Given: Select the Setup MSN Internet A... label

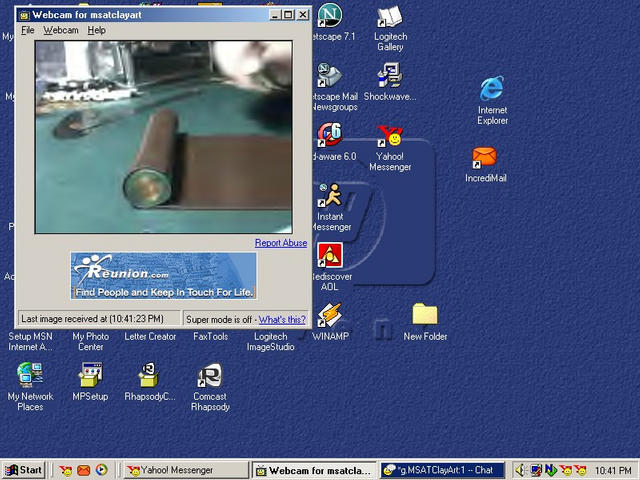Looking at the screenshot, I should click(30, 342).
